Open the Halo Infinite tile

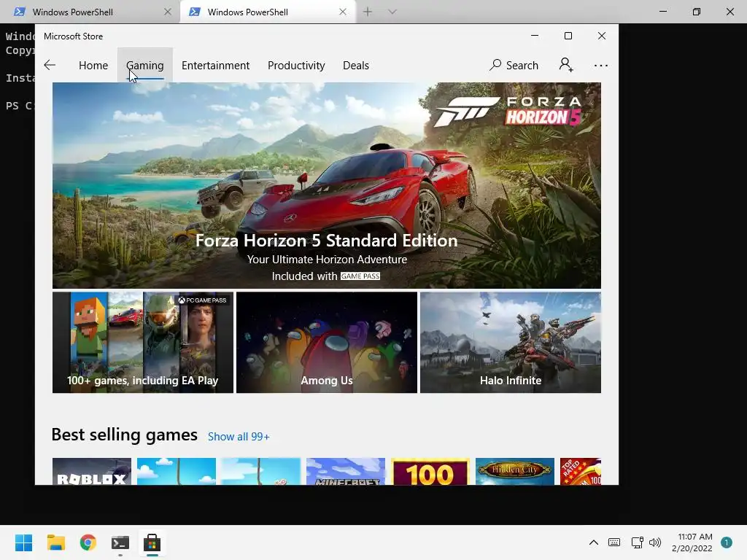[511, 343]
